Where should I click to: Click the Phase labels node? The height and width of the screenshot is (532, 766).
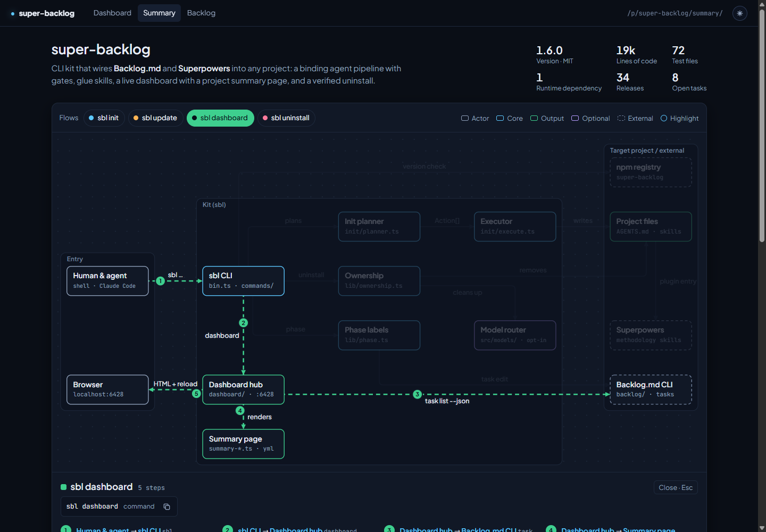tap(379, 335)
